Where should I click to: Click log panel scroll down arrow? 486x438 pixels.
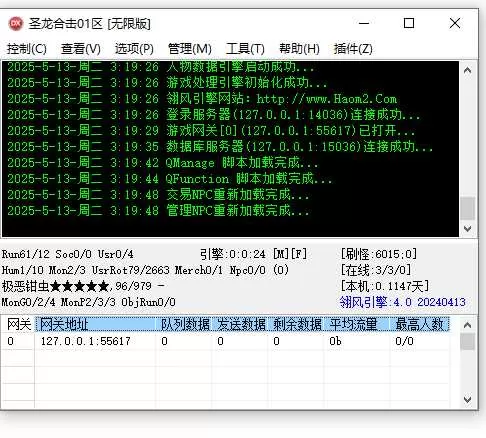point(468,229)
